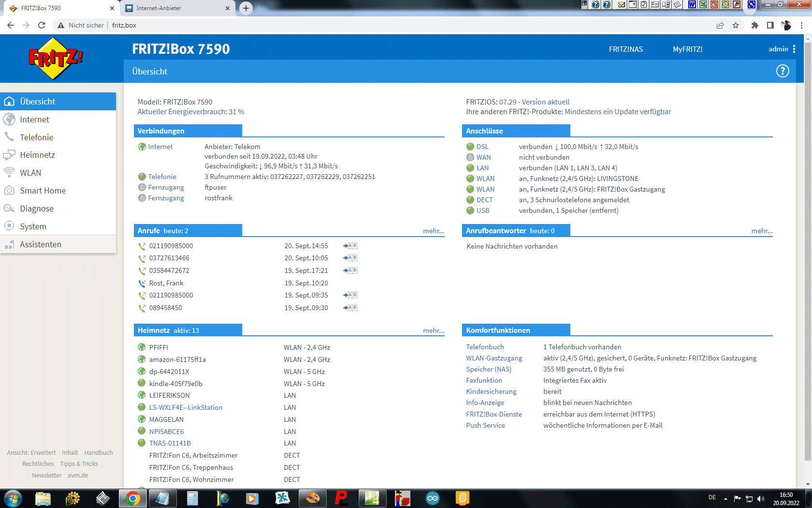This screenshot has height=508, width=812.
Task: Open the calculator taskbar icon
Action: (192, 498)
